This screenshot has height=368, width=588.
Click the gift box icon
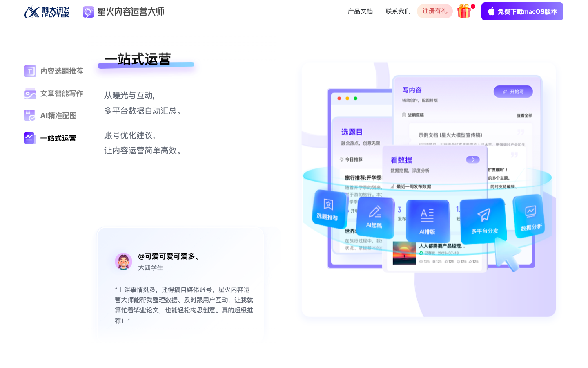[x=464, y=11]
